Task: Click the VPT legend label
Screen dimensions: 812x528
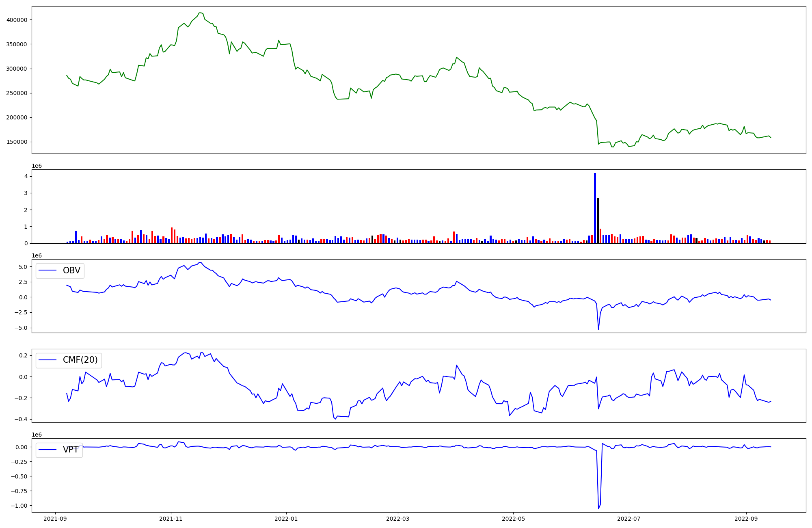Action: coord(71,450)
